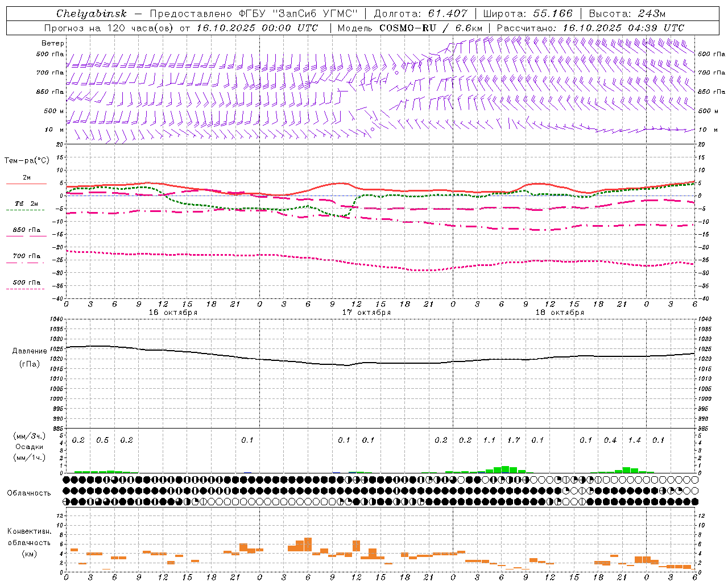Click the Chelyabinsk station title
This screenshot has width=728, height=582.
coord(92,14)
